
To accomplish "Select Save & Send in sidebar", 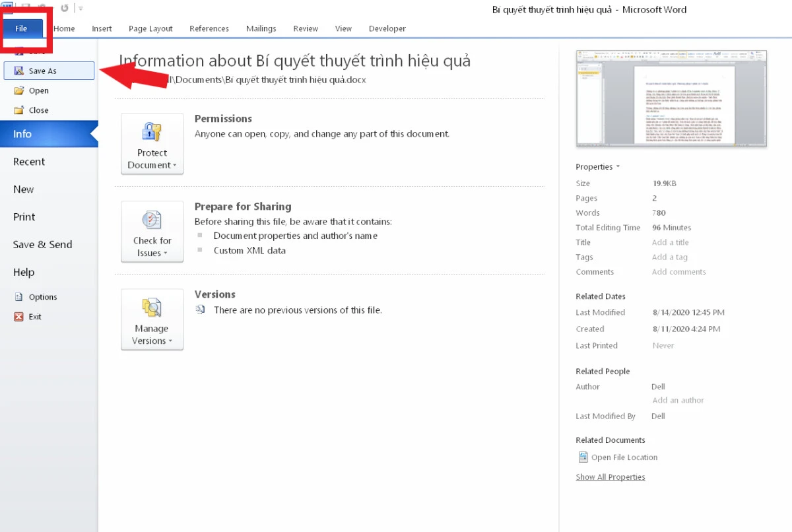I will pyautogui.click(x=42, y=245).
